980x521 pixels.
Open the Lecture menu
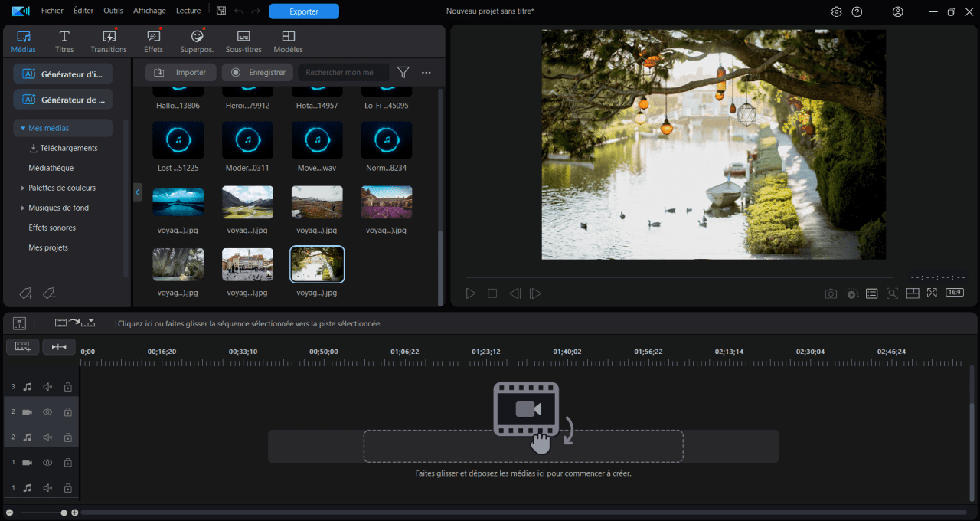click(188, 11)
